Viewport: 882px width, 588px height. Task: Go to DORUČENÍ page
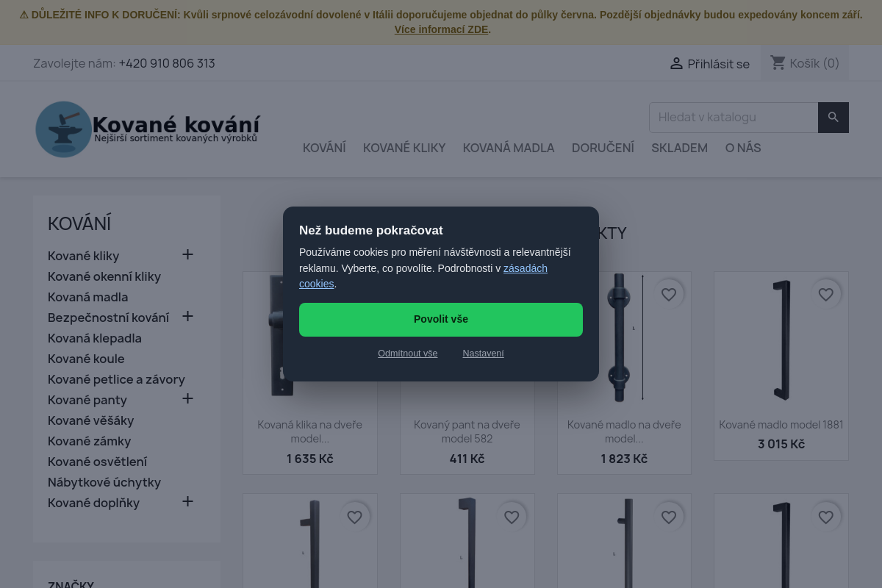coord(603,148)
